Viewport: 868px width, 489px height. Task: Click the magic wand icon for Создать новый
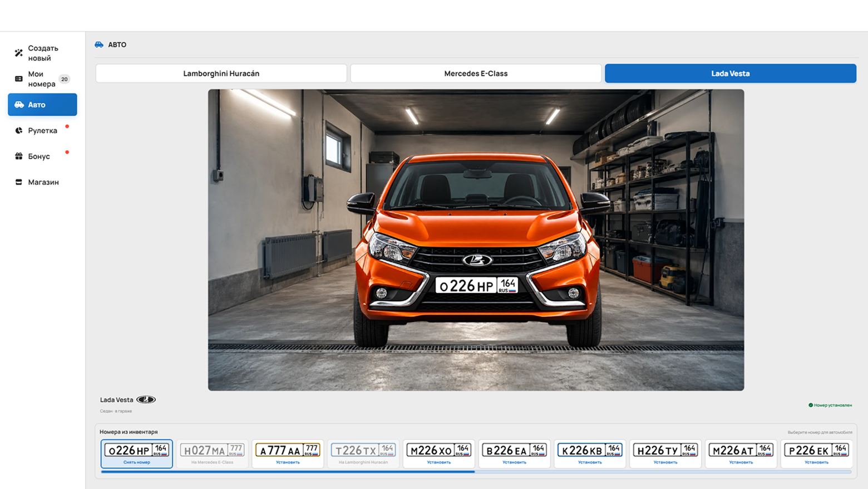[x=19, y=53]
